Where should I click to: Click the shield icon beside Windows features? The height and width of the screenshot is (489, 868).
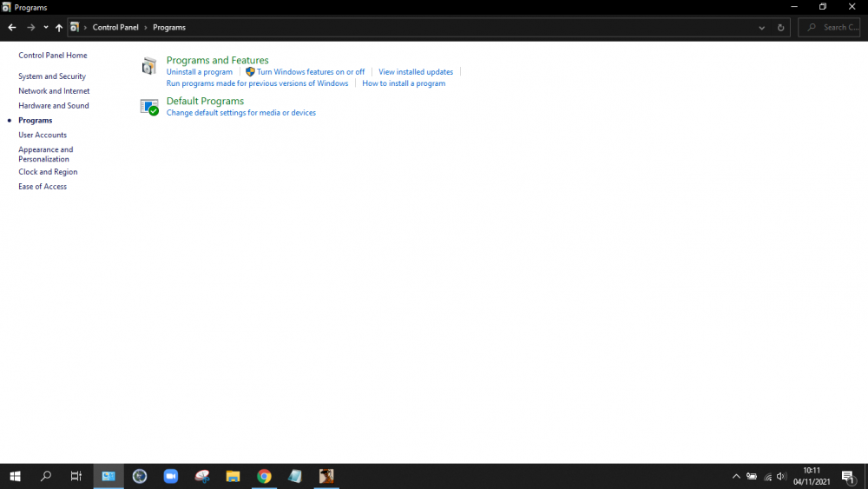(x=250, y=72)
